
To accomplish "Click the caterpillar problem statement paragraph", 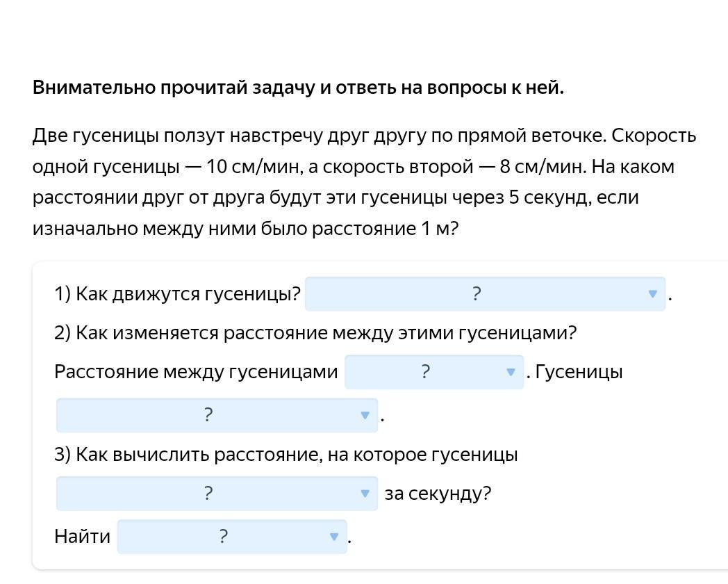I will (364, 182).
